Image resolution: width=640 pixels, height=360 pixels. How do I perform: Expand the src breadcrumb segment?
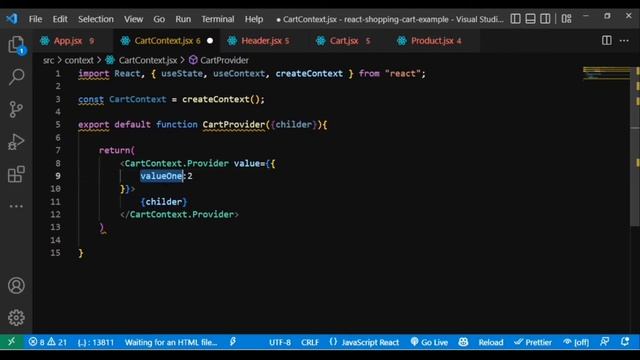(48, 60)
